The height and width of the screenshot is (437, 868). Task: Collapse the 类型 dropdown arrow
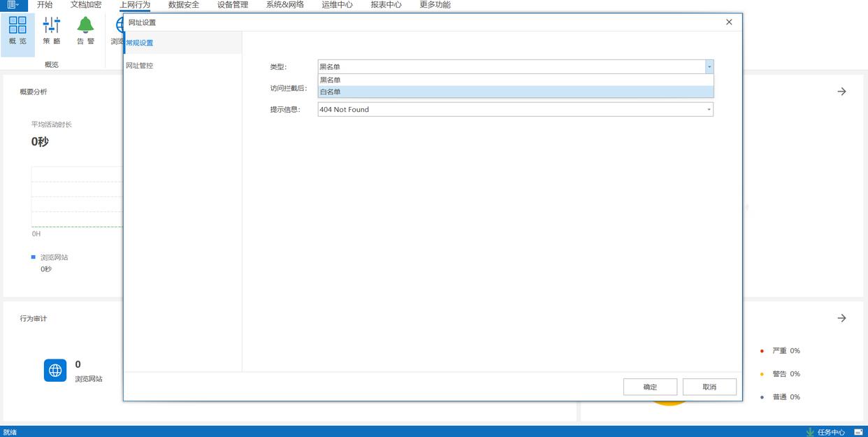709,67
